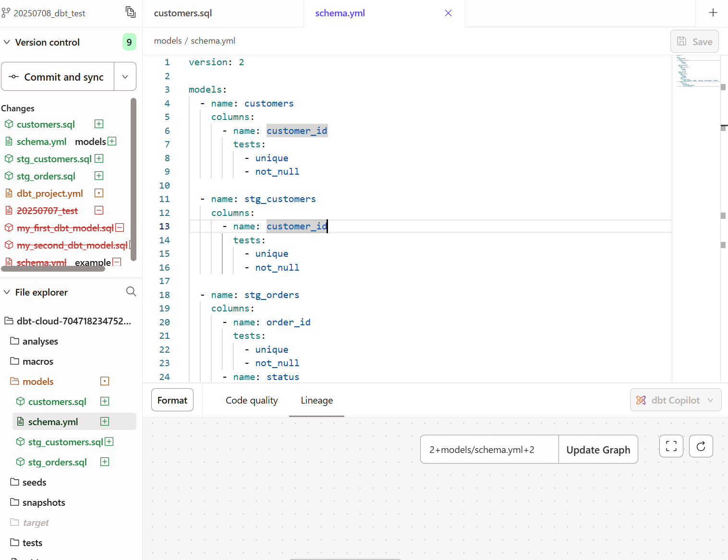Click added status icon for stg_customers.sql in Changes
728x560 pixels.
point(99,158)
